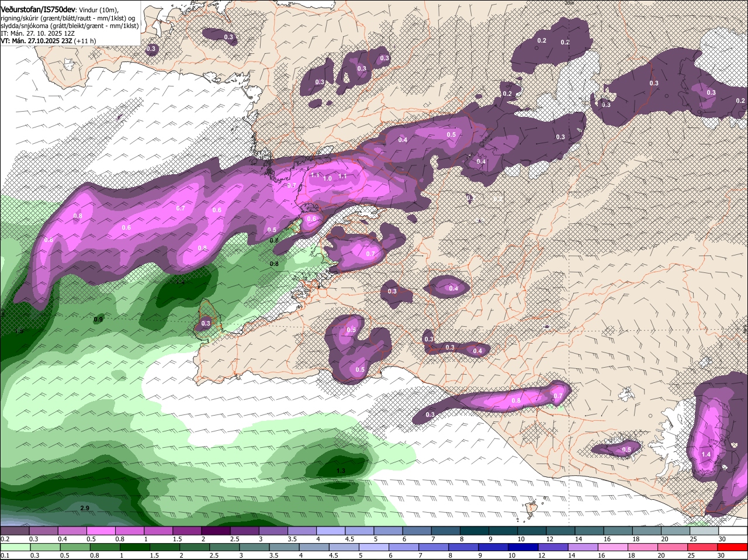Select the green rain swatch between 0.3 and 0.5
Screen dimensions: 748x560
[x=44, y=548]
